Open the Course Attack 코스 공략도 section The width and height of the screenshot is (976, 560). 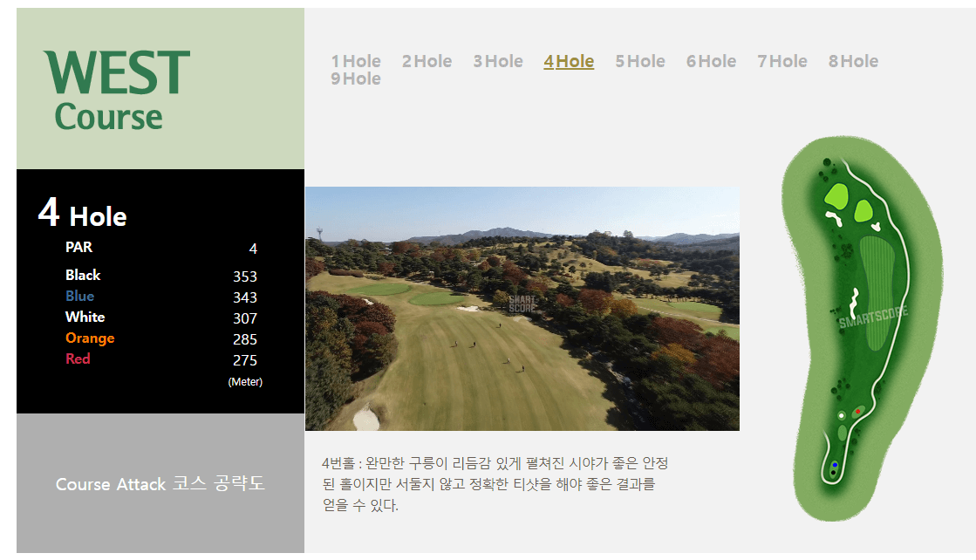click(161, 484)
